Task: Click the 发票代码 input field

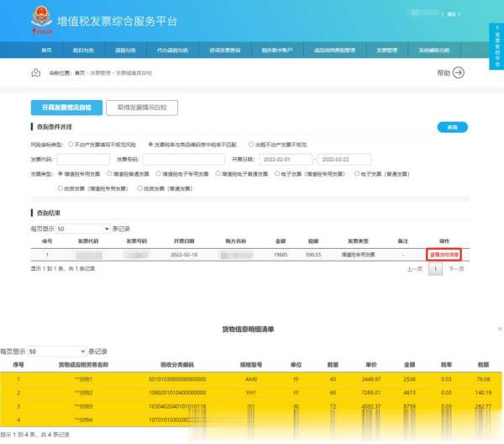Action: click(82, 159)
